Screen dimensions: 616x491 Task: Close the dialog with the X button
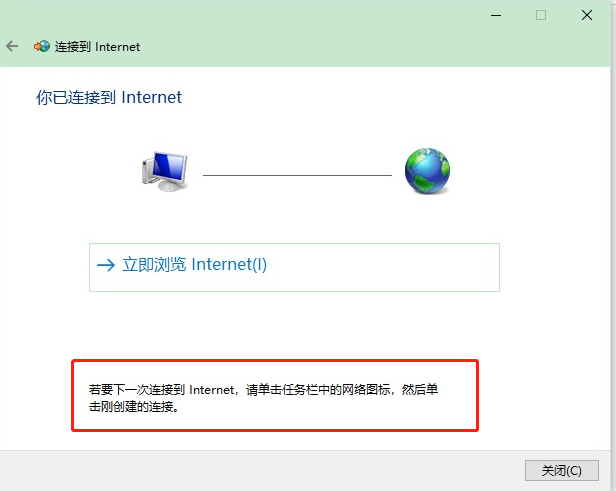[x=587, y=15]
